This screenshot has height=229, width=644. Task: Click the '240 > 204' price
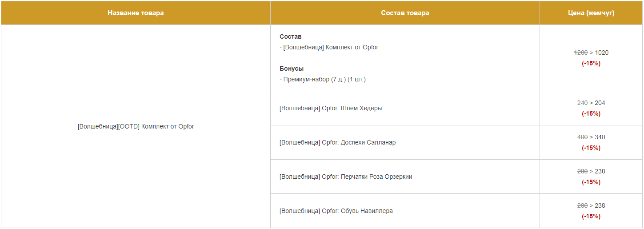tap(591, 103)
